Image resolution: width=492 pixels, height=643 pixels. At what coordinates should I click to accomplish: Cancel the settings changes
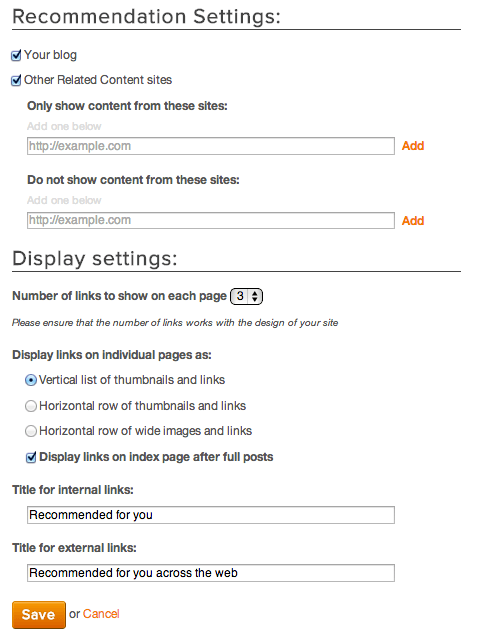tap(101, 614)
